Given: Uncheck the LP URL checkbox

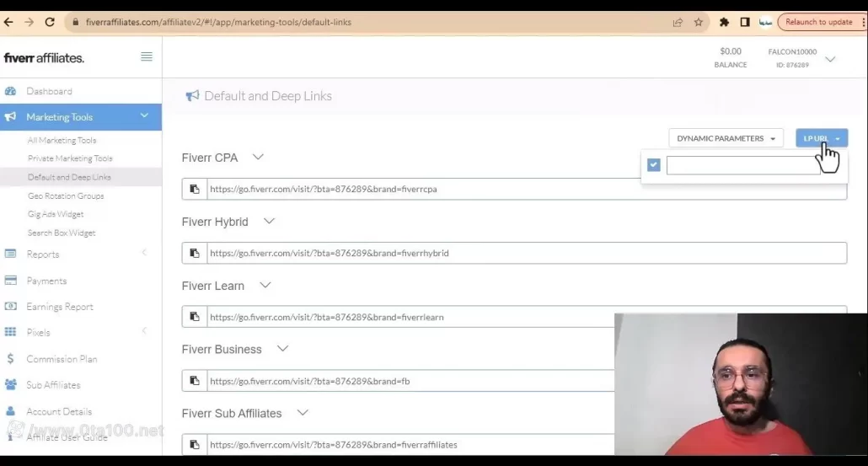Looking at the screenshot, I should (653, 165).
